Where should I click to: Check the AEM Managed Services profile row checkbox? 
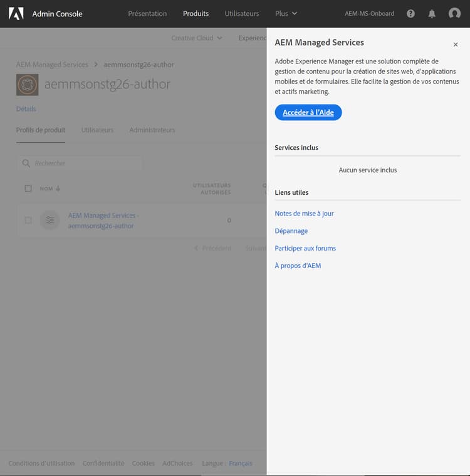[28, 220]
